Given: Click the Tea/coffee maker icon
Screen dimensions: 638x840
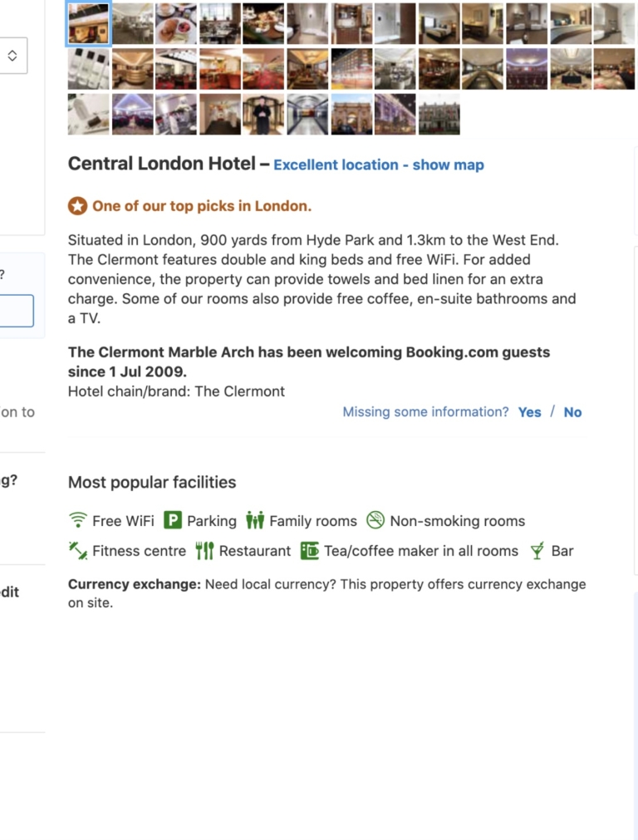Looking at the screenshot, I should [x=310, y=550].
